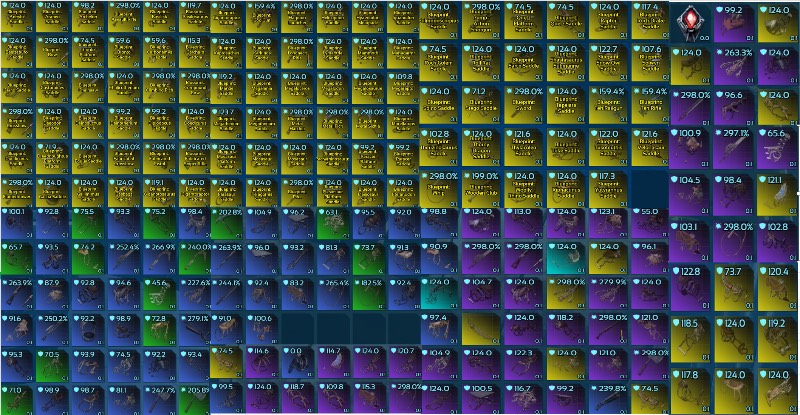Click the yellow blueprint tile valued 107.6

click(x=649, y=63)
